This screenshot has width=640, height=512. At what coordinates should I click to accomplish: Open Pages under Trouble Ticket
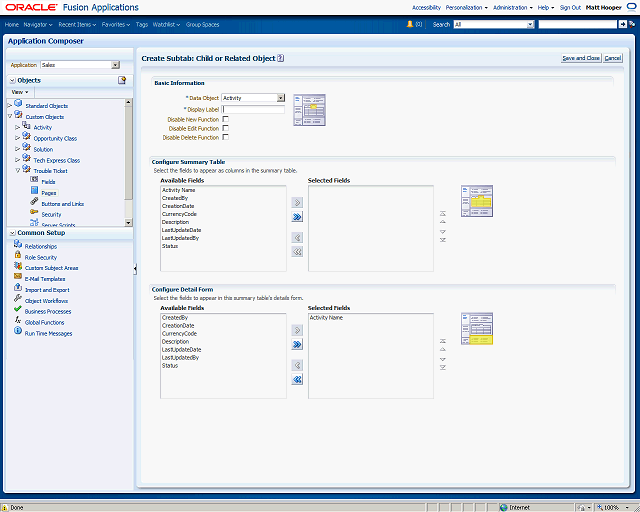(49, 193)
